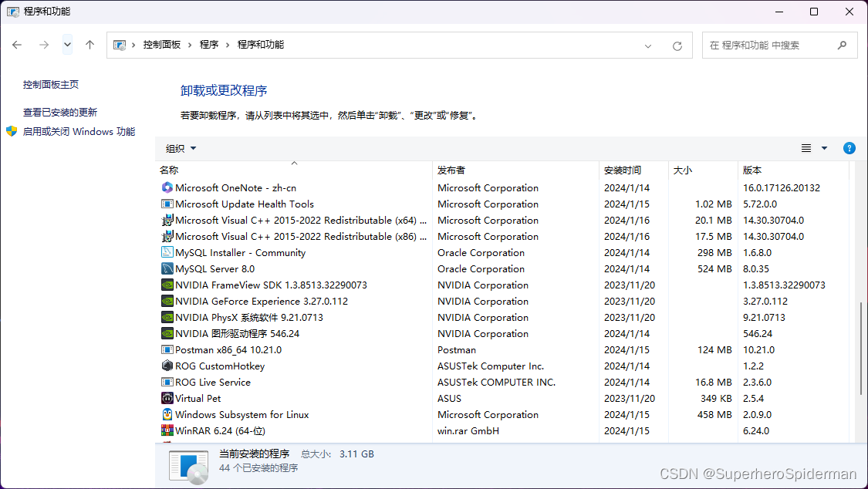868x489 pixels.
Task: Click the Visual C++ Redistributable (x86) icon
Action: click(x=167, y=236)
